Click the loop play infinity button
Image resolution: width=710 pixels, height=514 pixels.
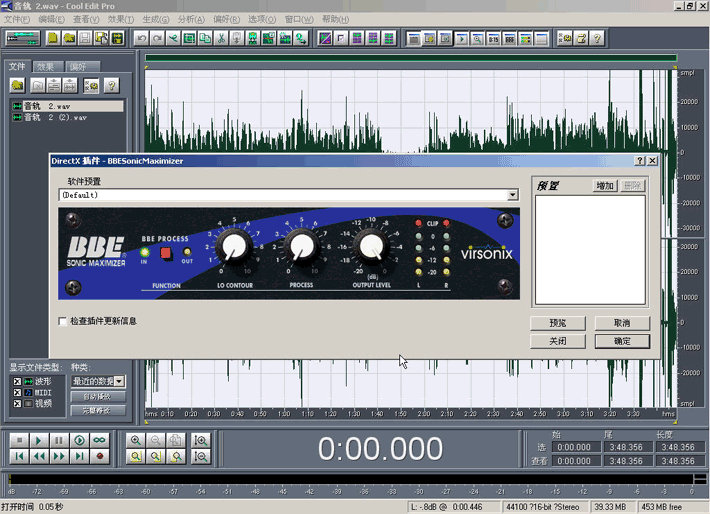[100, 440]
